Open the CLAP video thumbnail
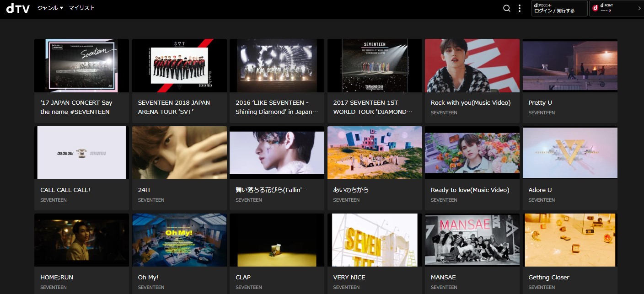Image resolution: width=644 pixels, height=294 pixels. (x=277, y=240)
